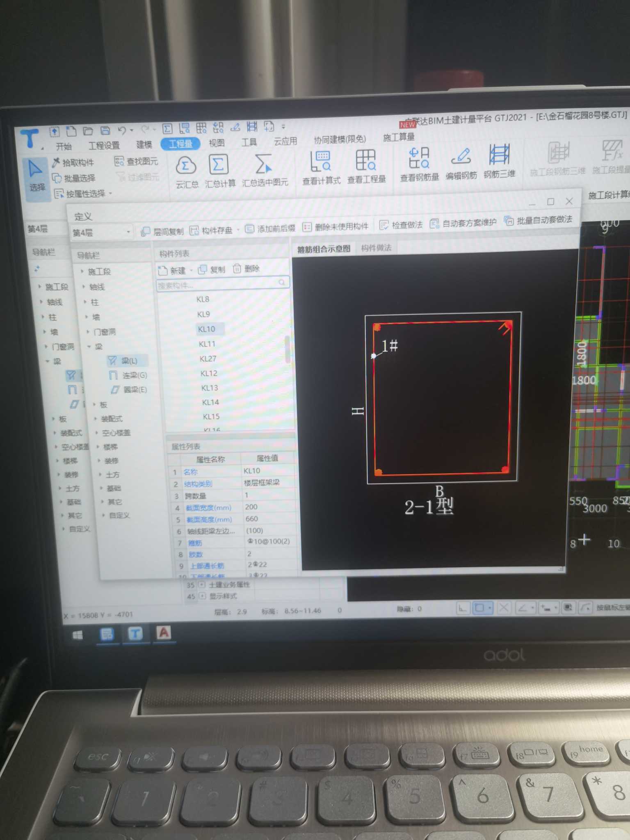Screen dimensions: 630x840
Task: Click 批量自动套做法 button
Action: point(538,220)
